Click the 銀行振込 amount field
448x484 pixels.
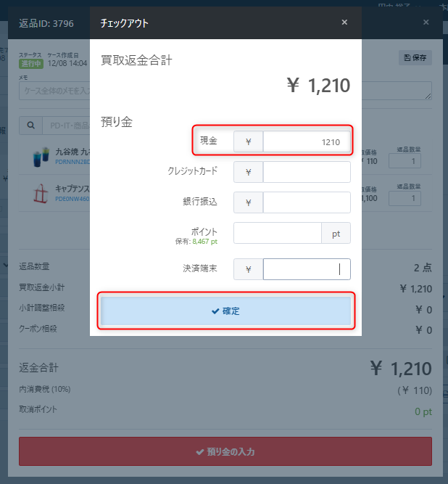[x=307, y=202]
